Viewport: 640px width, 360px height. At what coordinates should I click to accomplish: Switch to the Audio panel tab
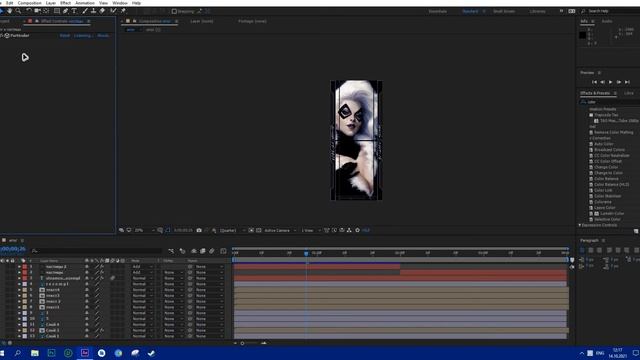coord(607,21)
